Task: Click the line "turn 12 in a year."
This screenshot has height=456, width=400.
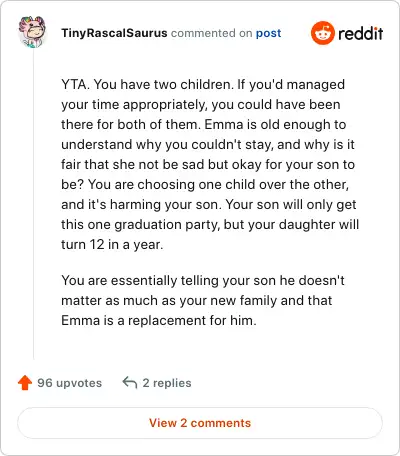Action: [x=112, y=245]
